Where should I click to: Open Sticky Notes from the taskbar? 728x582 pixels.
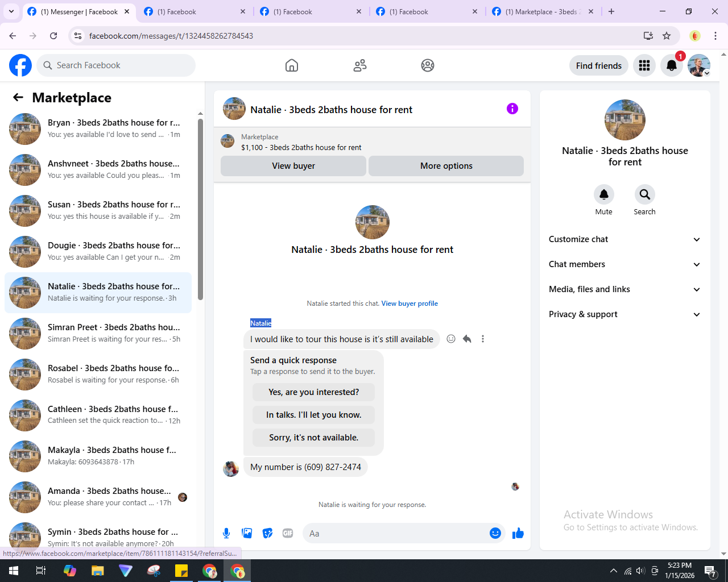click(x=181, y=571)
